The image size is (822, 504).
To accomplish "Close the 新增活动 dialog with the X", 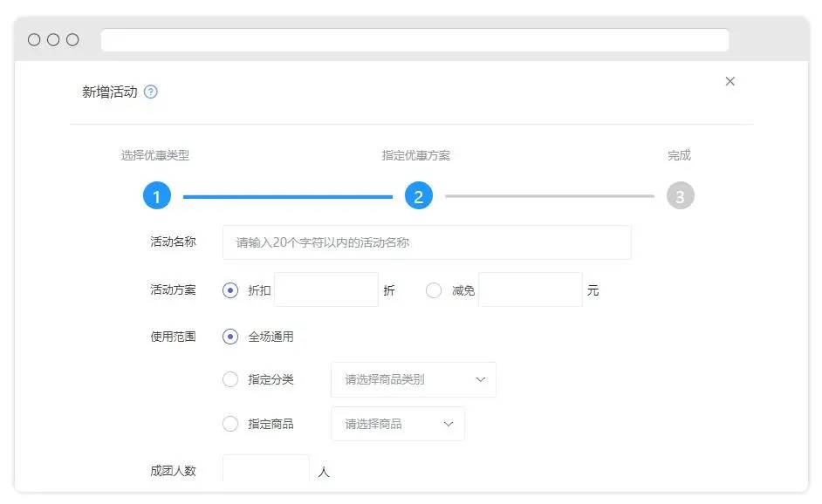I will (730, 81).
